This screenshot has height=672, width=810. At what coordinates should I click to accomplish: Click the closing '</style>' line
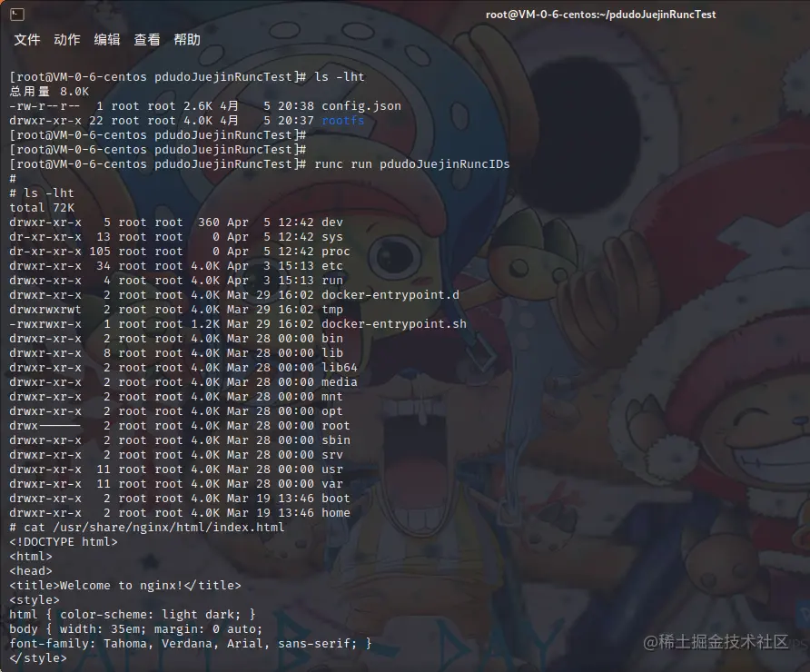click(38, 658)
